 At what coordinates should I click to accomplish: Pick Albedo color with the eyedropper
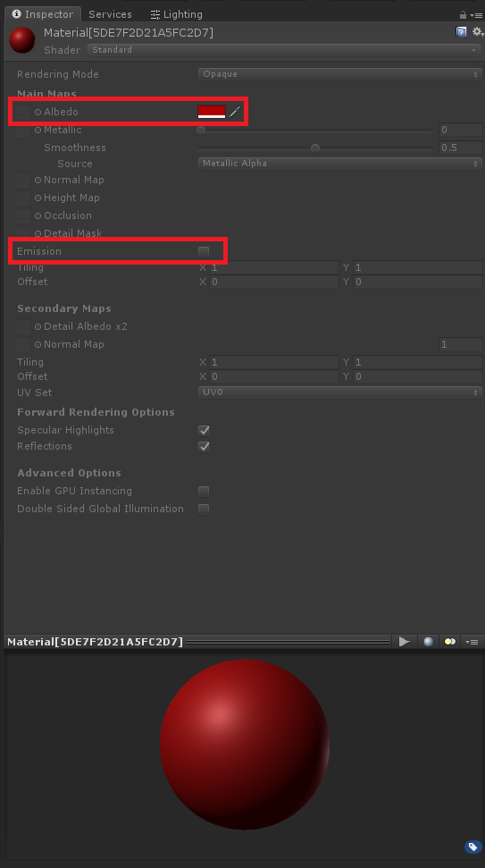[235, 112]
